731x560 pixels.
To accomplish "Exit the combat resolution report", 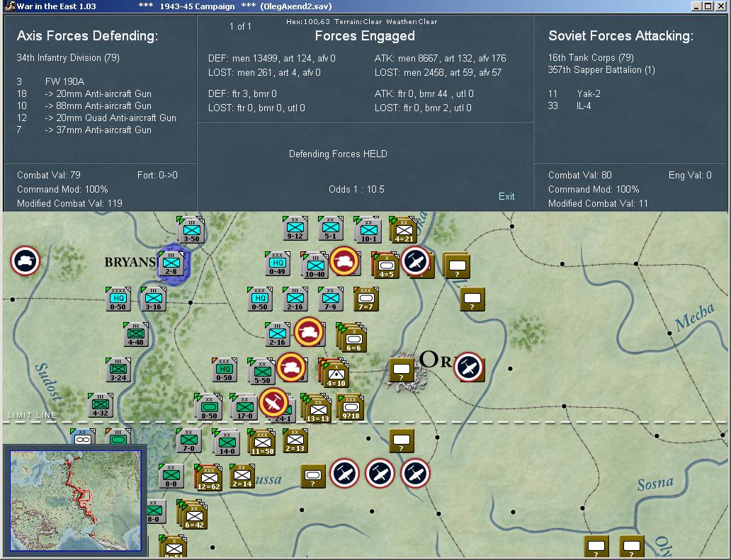I will pos(506,196).
